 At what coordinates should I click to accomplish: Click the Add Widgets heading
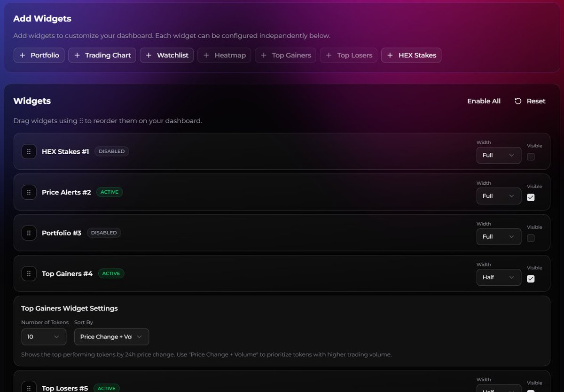tap(42, 19)
